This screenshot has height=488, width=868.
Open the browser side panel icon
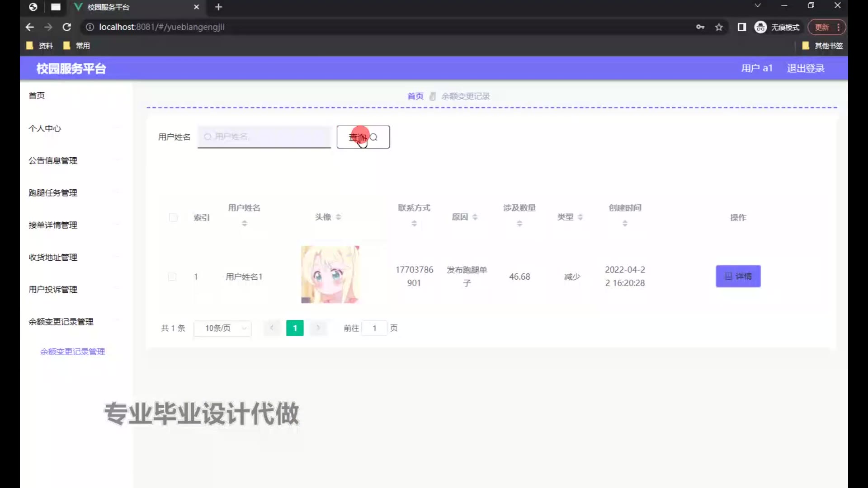[742, 27]
